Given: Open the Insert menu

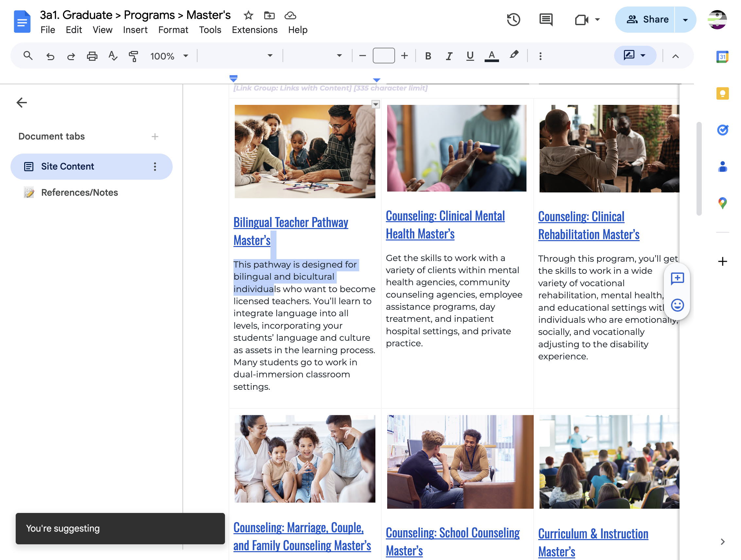Looking at the screenshot, I should tap(135, 30).
